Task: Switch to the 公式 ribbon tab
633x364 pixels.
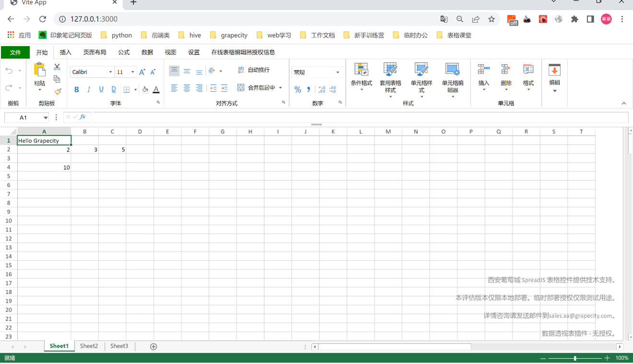Action: click(124, 52)
